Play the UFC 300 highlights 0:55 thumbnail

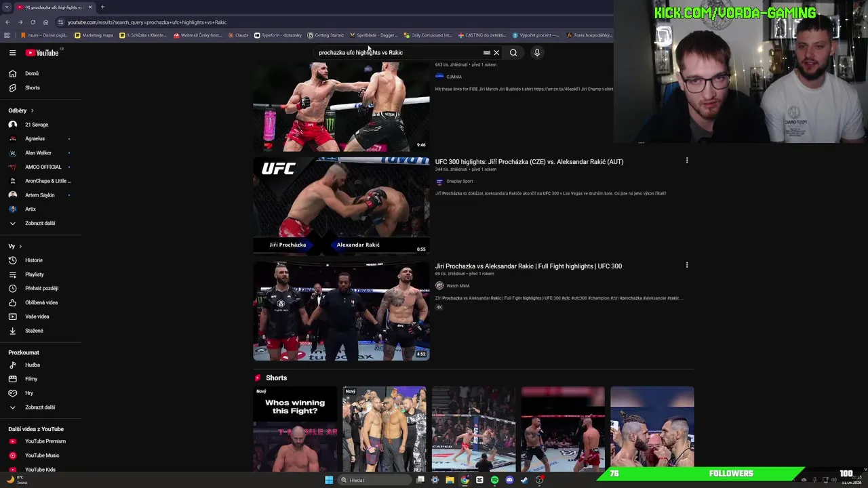click(341, 206)
